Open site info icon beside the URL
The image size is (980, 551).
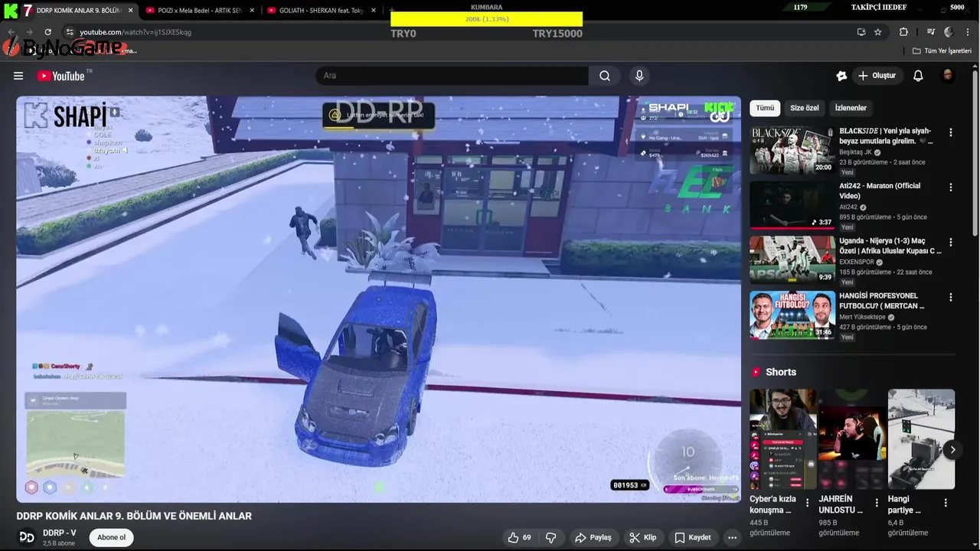coord(70,32)
